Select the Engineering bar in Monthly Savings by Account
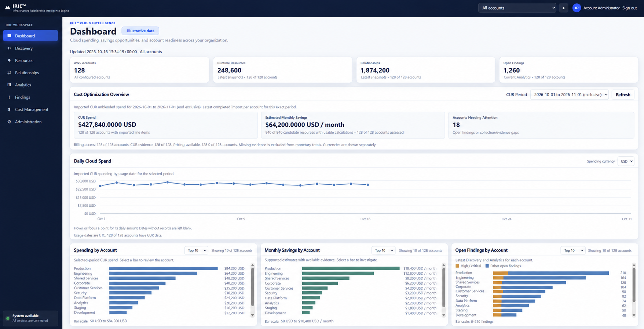The image size is (644, 329). point(338,273)
